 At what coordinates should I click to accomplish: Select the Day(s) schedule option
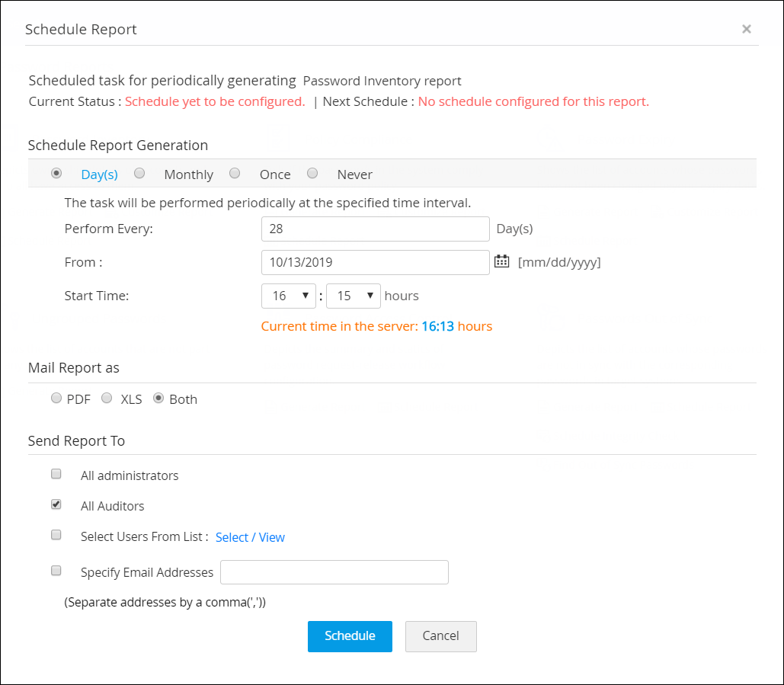(56, 174)
